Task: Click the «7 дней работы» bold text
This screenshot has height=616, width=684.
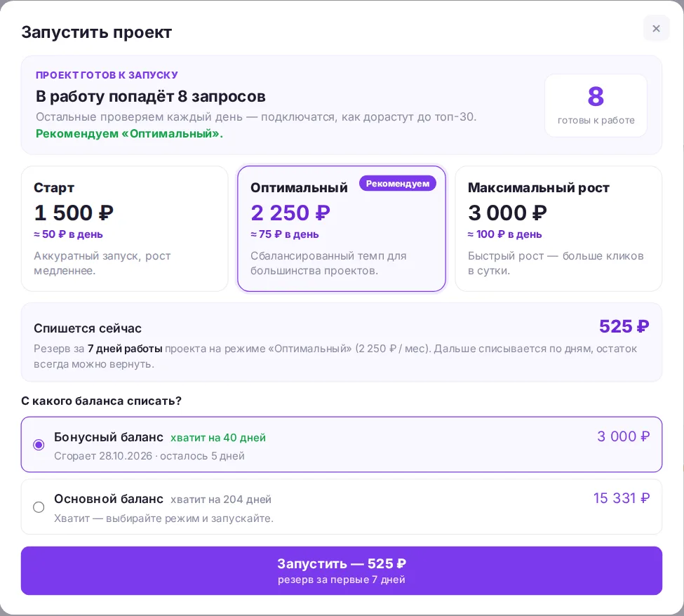Action: (x=125, y=349)
